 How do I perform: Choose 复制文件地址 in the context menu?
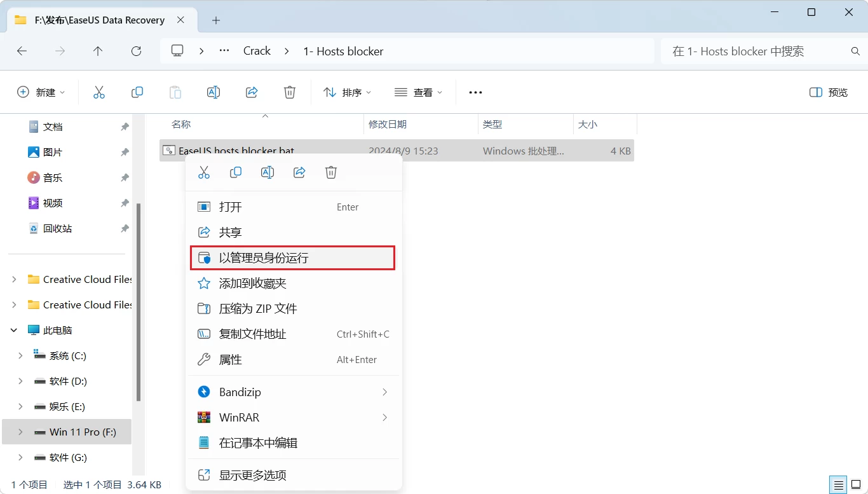(293, 334)
